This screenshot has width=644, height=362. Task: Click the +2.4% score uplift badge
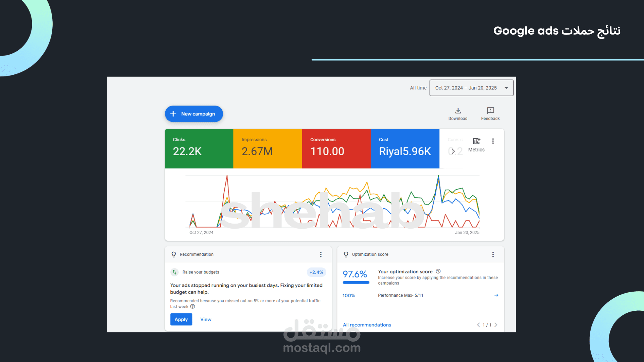(316, 273)
